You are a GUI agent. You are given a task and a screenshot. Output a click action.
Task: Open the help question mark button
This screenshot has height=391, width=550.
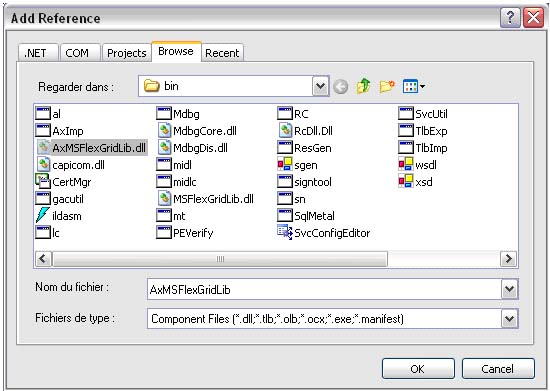(x=510, y=17)
